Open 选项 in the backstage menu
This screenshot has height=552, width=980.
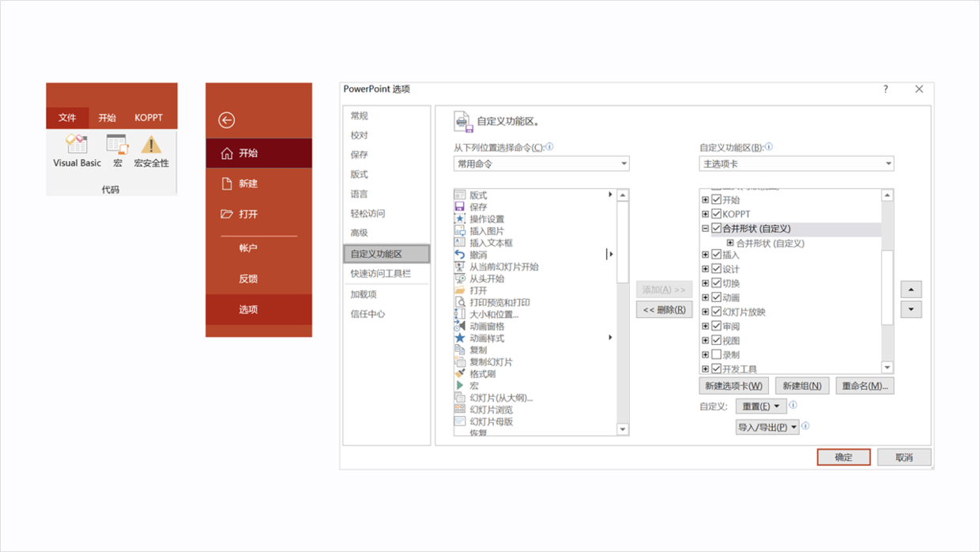pyautogui.click(x=259, y=309)
